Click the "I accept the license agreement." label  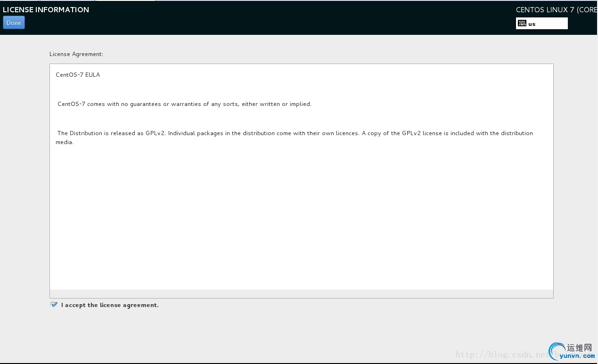pos(110,305)
